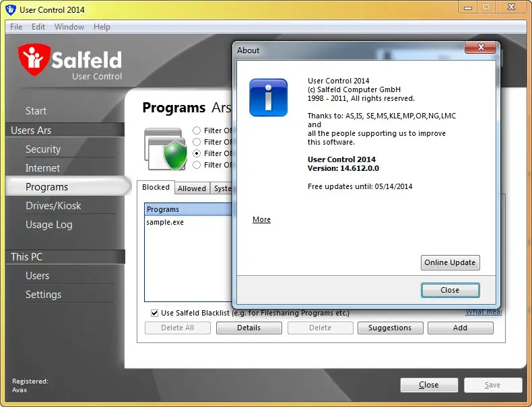Click the Version: 14.612.0.0 text

click(343, 168)
